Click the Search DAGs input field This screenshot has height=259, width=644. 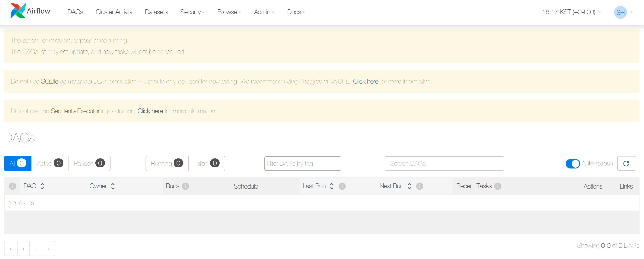[x=444, y=163]
